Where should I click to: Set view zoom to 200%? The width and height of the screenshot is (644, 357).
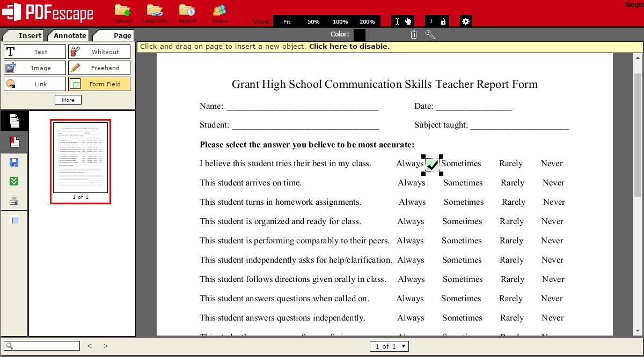367,22
